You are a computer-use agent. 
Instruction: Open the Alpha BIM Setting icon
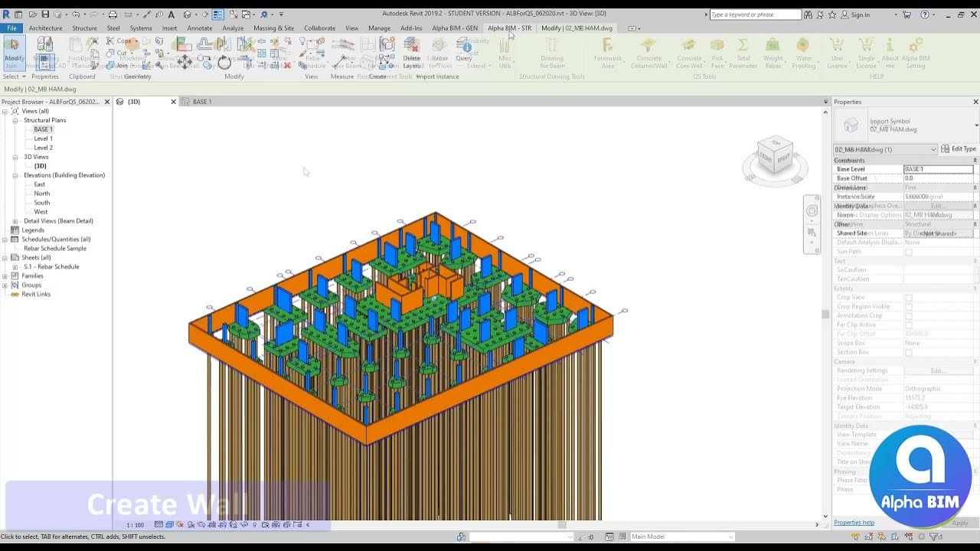[916, 54]
